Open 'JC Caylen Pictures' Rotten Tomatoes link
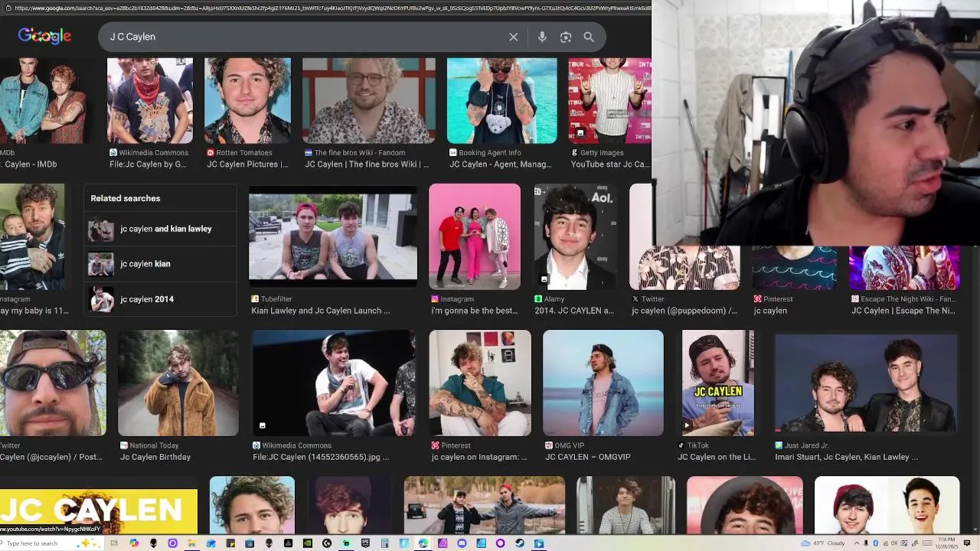This screenshot has height=551, width=980. pos(247,165)
